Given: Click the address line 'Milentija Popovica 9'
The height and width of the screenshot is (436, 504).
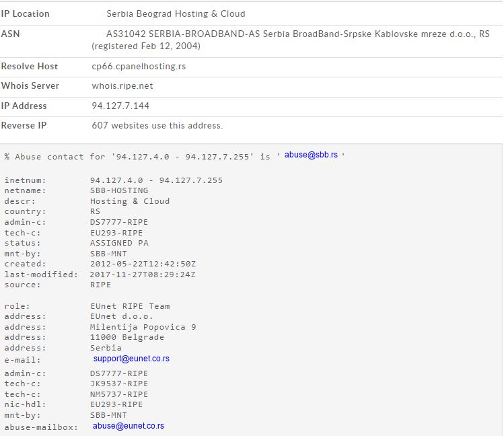Looking at the screenshot, I should click(x=143, y=327).
